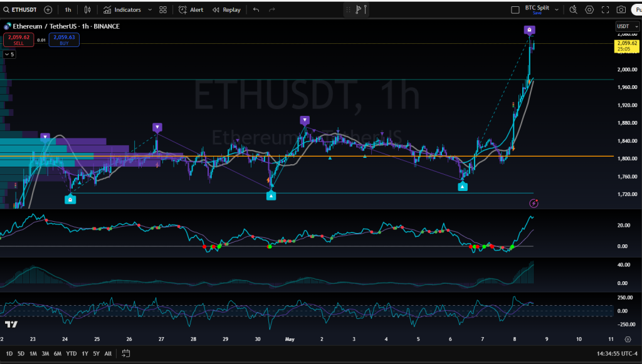Select the 6M date range
Viewport: 642px width, 364px height.
click(58, 353)
